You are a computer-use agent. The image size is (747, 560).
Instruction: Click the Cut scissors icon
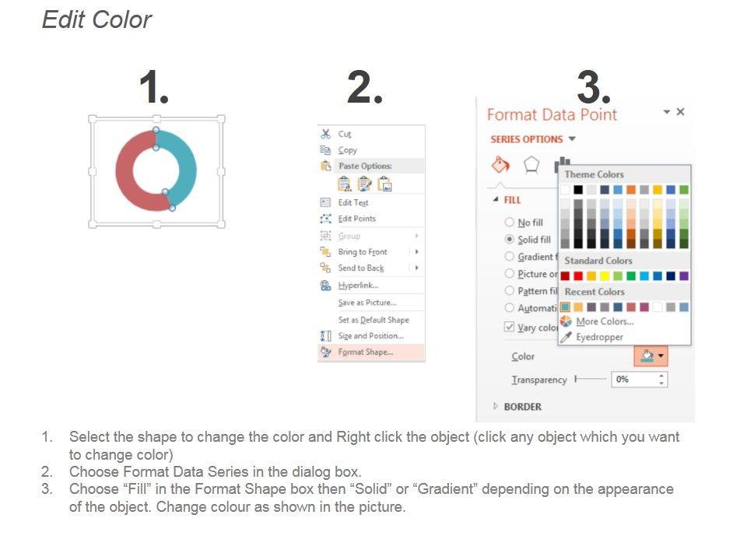coord(325,134)
